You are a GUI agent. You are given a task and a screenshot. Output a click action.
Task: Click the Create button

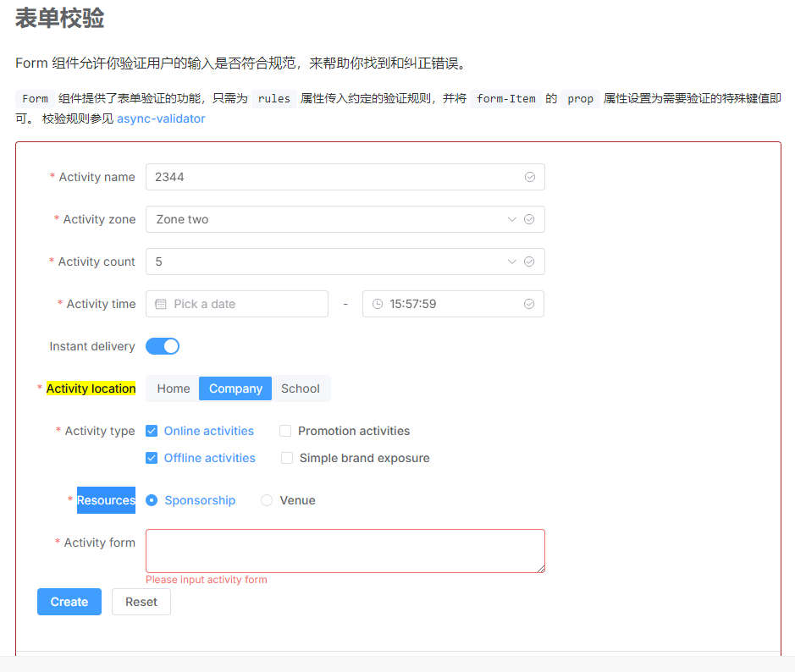69,602
